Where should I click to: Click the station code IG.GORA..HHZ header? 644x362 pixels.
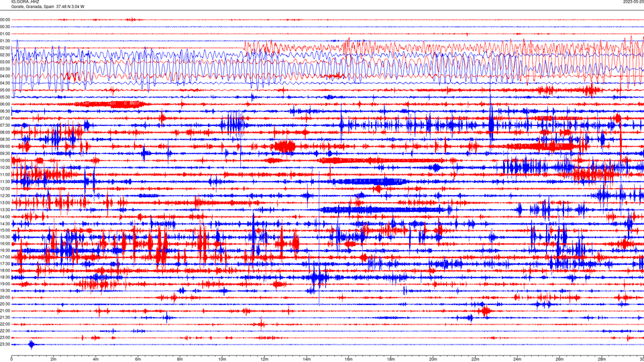(x=25, y=1)
